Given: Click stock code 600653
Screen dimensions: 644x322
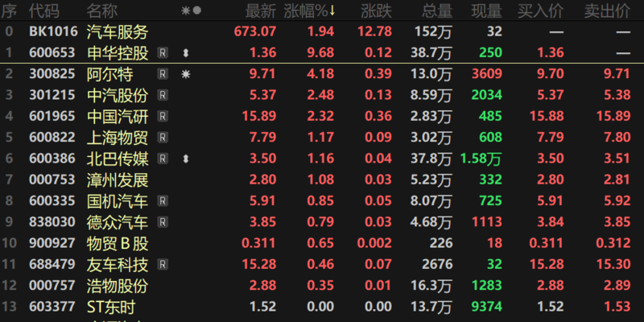Looking at the screenshot, I should pyautogui.click(x=52, y=52).
